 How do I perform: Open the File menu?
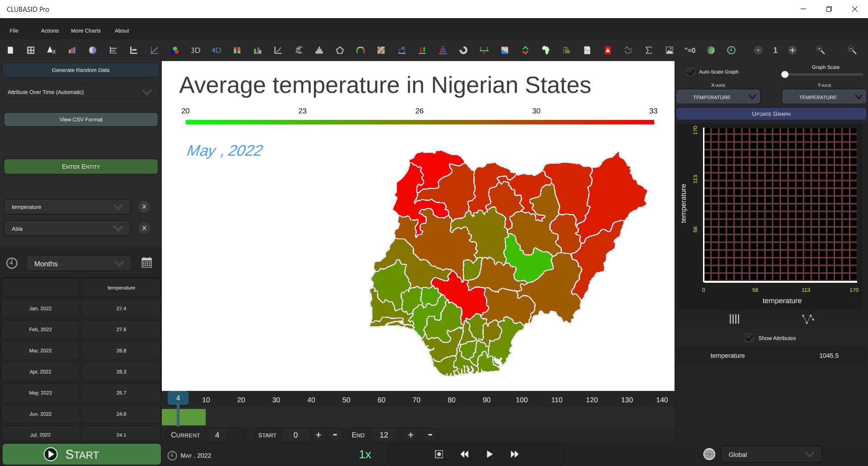[x=14, y=31]
